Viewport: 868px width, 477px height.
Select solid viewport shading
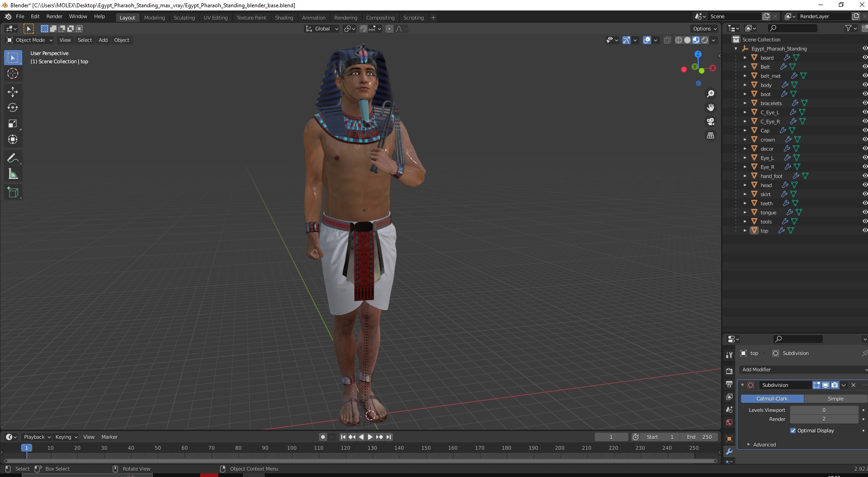click(x=687, y=40)
